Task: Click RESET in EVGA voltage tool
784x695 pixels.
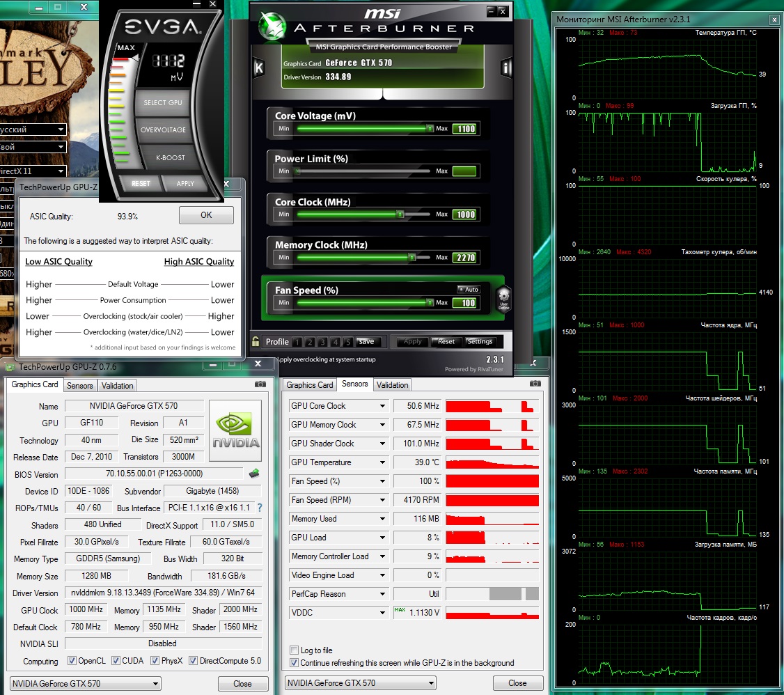Action: [141, 184]
